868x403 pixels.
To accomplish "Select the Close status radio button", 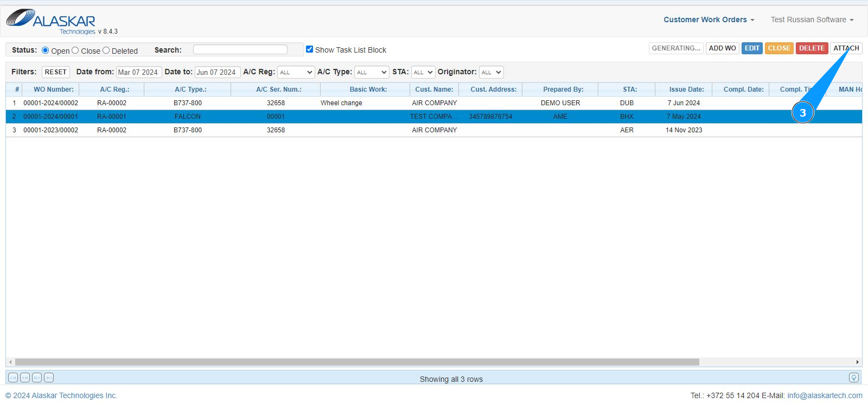I will tap(75, 50).
